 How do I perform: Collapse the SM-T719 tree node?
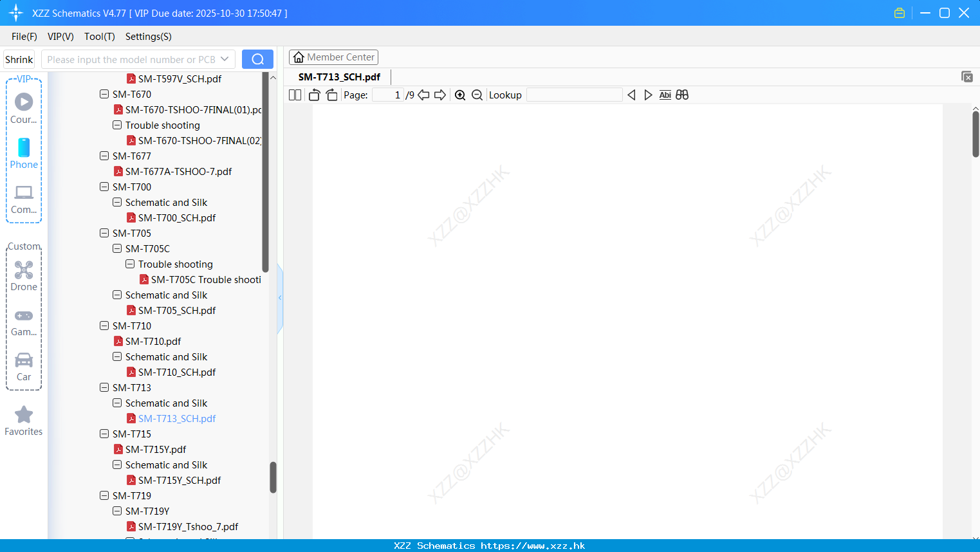pyautogui.click(x=104, y=495)
